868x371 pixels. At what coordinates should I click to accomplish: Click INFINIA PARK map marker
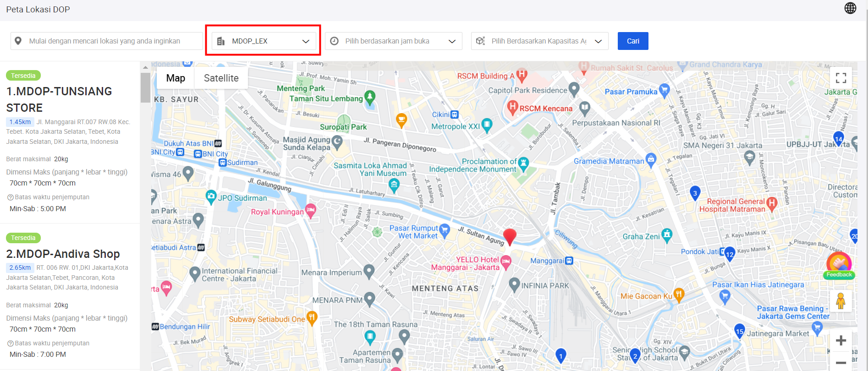(x=514, y=285)
